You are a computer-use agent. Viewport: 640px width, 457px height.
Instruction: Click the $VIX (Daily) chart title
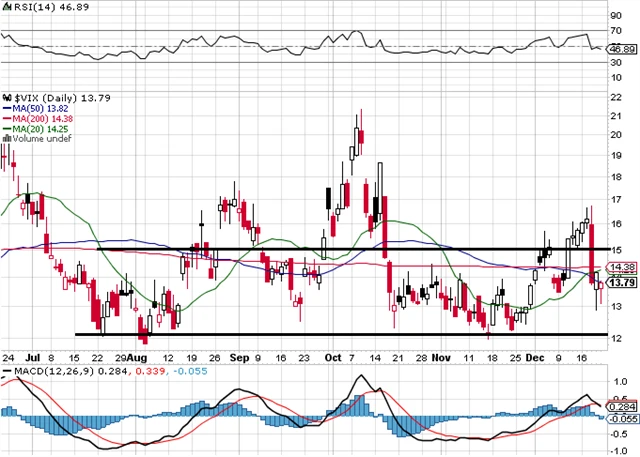[43, 96]
